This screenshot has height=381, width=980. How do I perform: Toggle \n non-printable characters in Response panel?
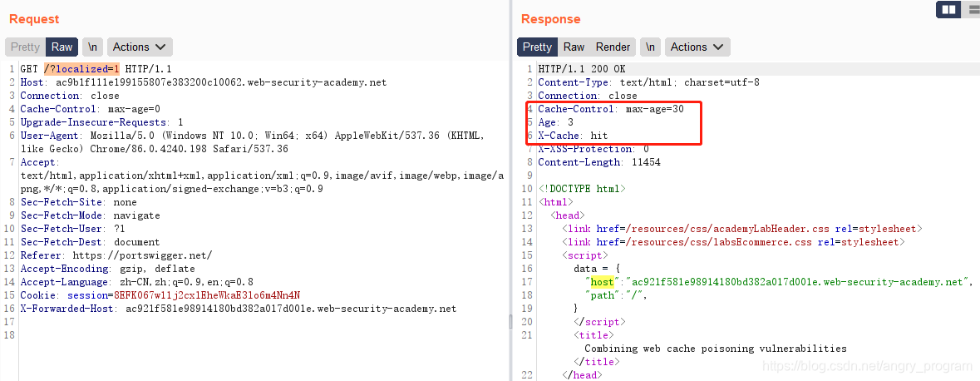tap(651, 47)
